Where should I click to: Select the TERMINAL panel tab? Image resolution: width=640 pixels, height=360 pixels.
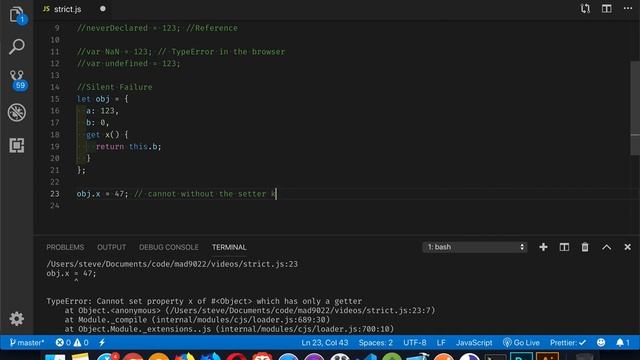(x=229, y=247)
